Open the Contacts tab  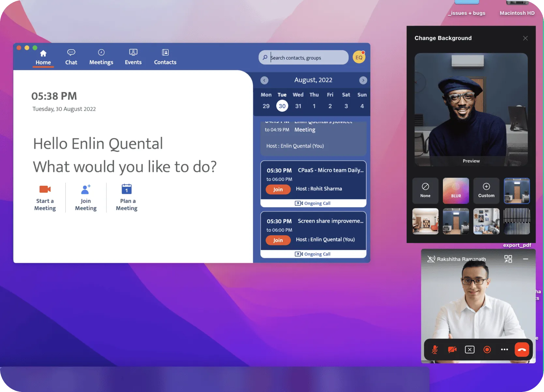(x=165, y=57)
